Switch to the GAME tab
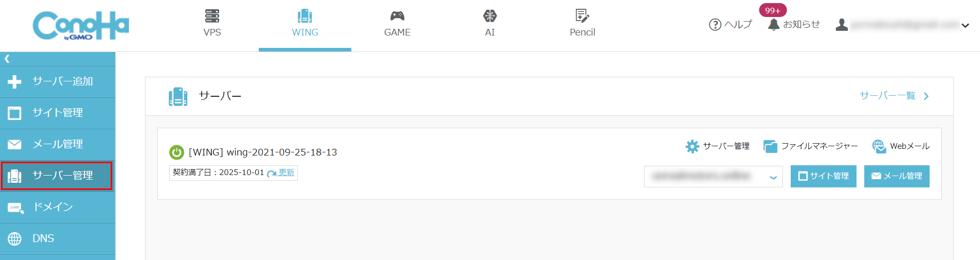Viewport: 980px width, 260px height. [x=397, y=24]
